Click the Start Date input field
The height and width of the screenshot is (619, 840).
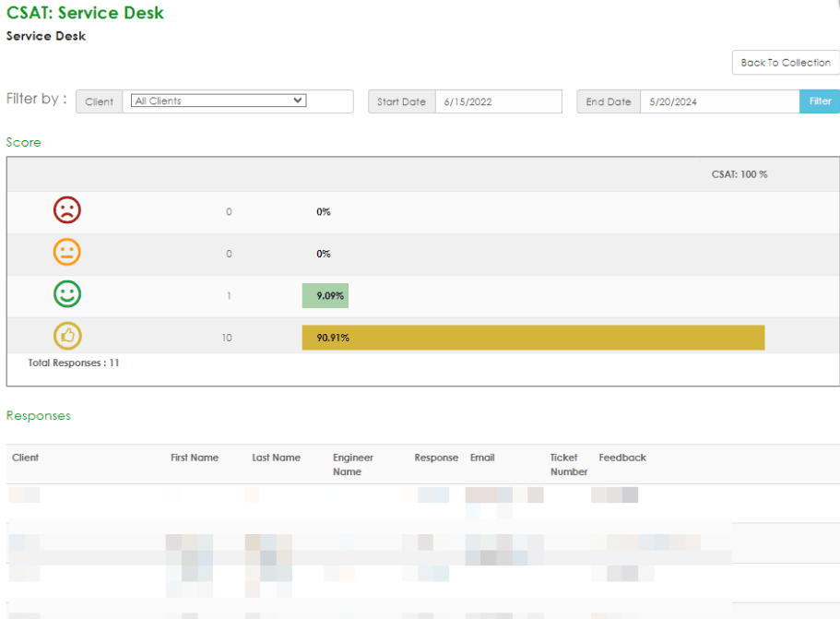click(x=497, y=101)
